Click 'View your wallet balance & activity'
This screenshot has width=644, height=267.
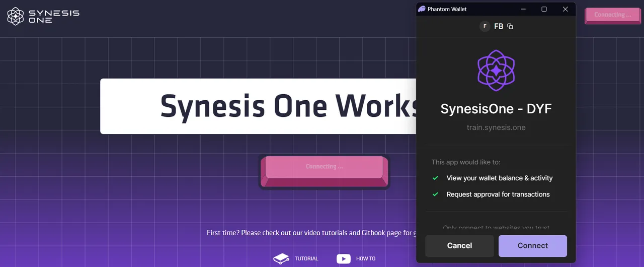click(500, 178)
